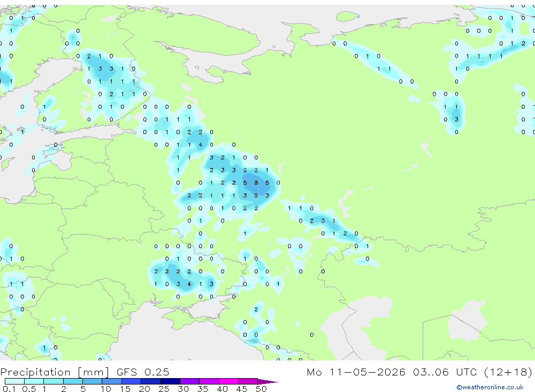This screenshot has width=535, height=392.
Task: Click the legend scale label '20'
Action: [144, 389]
